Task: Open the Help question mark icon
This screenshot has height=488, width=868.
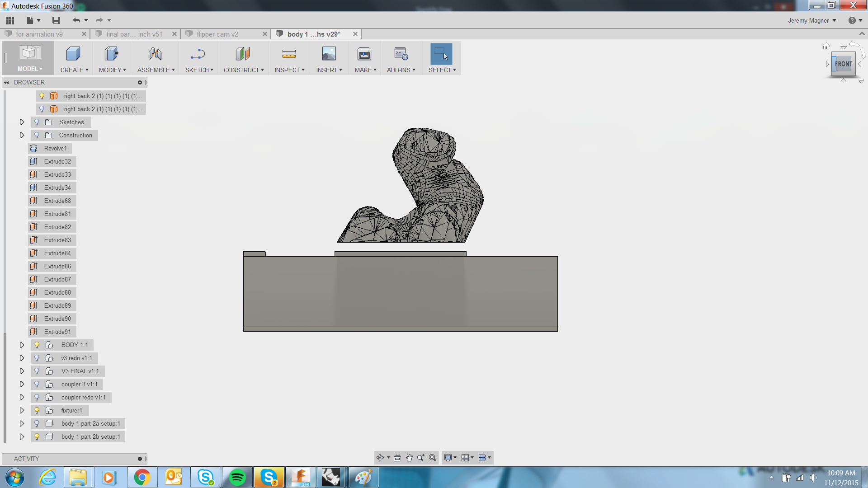Action: click(x=852, y=20)
